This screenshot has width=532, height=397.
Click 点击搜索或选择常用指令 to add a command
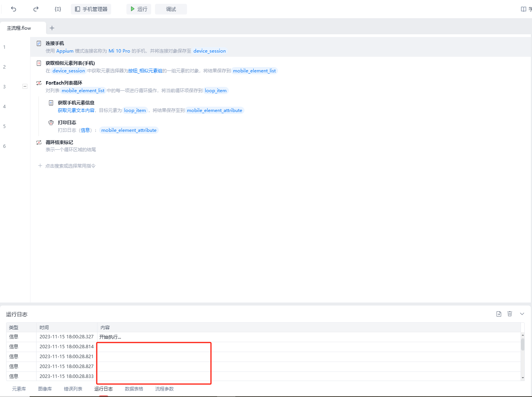(x=67, y=166)
